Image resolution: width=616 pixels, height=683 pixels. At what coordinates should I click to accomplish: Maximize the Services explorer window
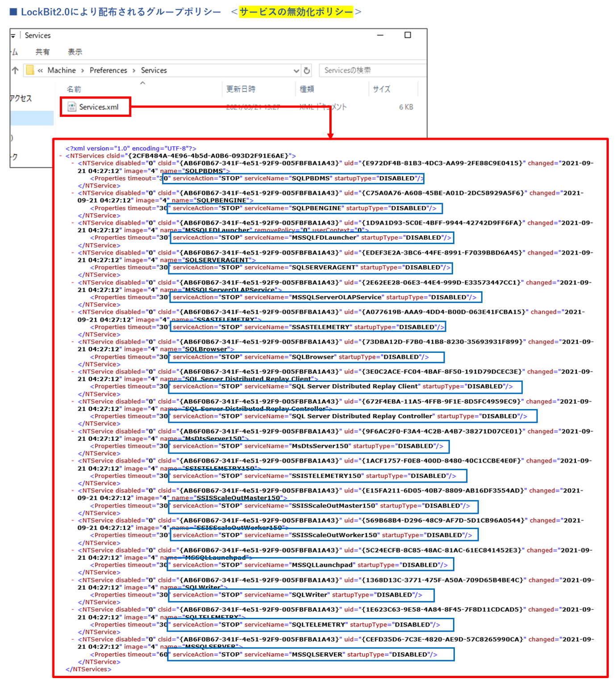408,35
